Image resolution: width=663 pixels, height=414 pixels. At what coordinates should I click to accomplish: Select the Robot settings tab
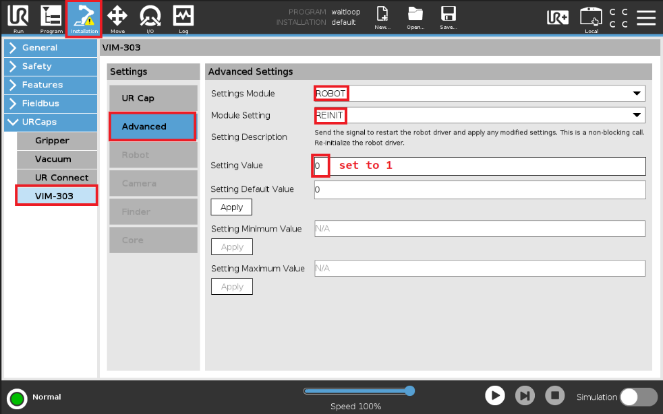click(153, 155)
